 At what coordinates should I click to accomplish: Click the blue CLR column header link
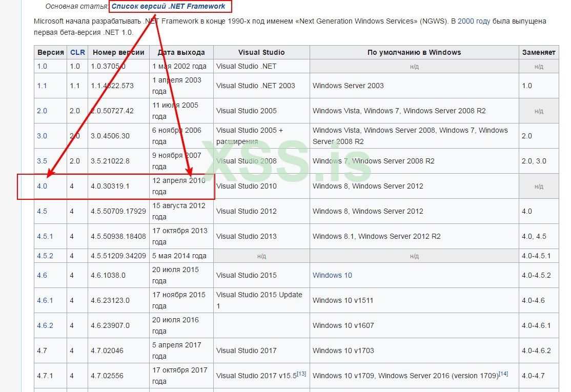(x=77, y=52)
